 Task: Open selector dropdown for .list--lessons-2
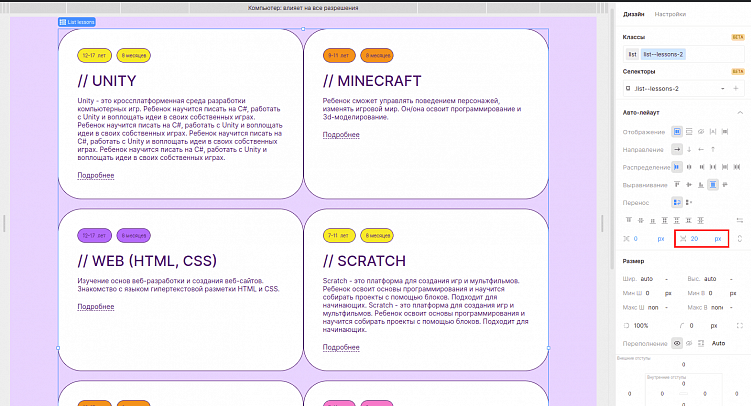pyautogui.click(x=723, y=89)
